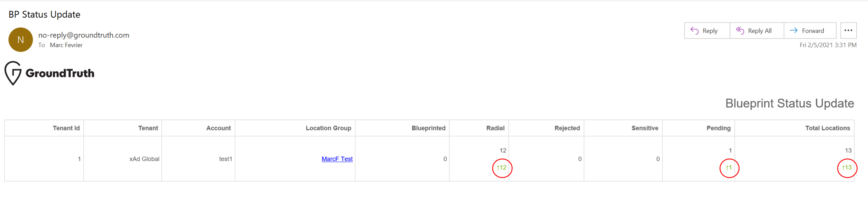This screenshot has width=868, height=217.
Task: Click the BP Status Update subject
Action: 45,14
